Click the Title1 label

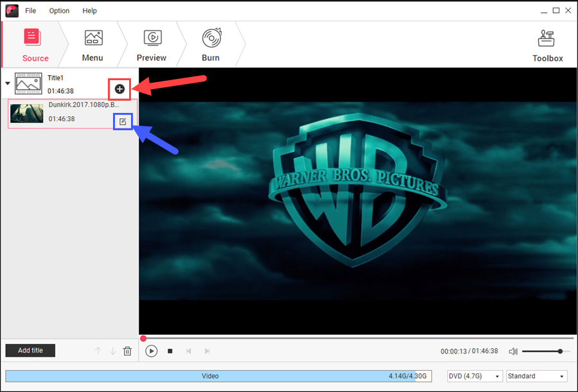click(x=56, y=78)
